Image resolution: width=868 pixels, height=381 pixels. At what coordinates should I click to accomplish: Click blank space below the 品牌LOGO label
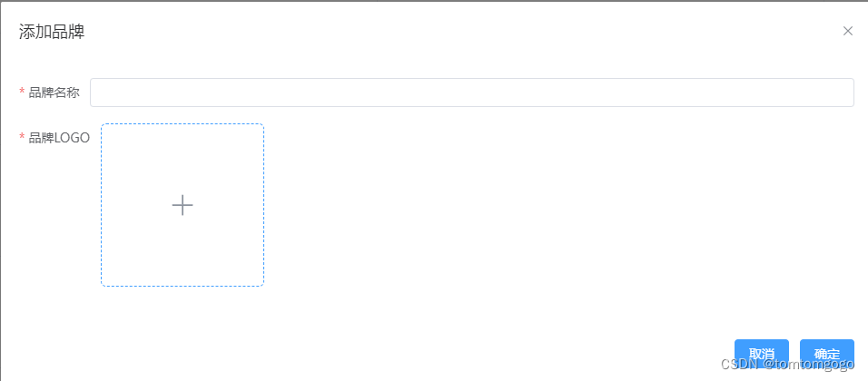point(55,221)
